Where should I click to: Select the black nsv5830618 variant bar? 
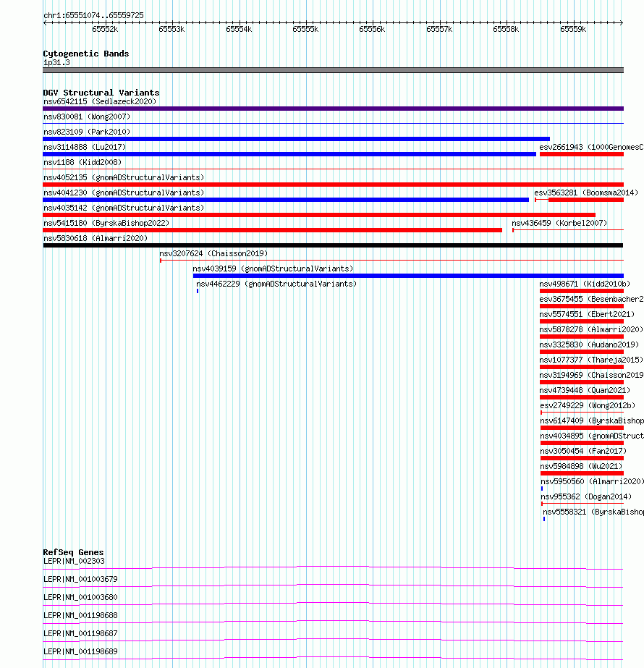333,245
